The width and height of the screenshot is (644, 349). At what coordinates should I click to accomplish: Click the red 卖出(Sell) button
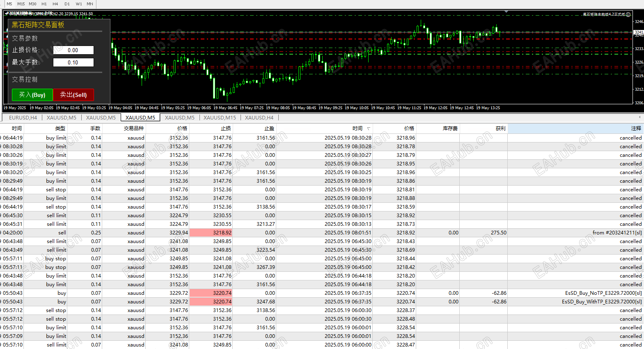click(73, 95)
